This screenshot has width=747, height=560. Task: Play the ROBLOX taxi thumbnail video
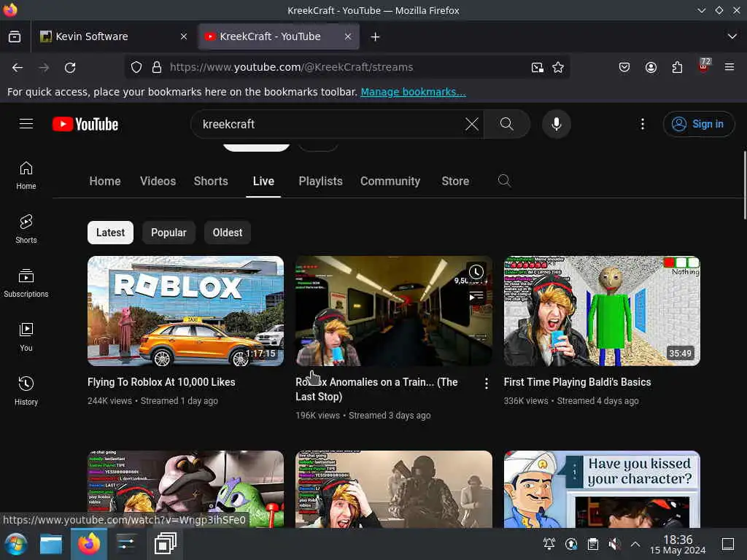pos(185,311)
